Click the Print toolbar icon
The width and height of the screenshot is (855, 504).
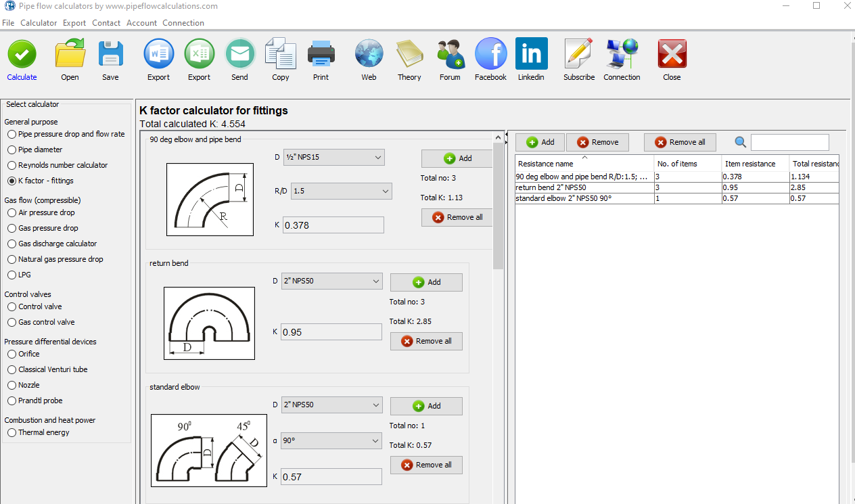pyautogui.click(x=321, y=54)
